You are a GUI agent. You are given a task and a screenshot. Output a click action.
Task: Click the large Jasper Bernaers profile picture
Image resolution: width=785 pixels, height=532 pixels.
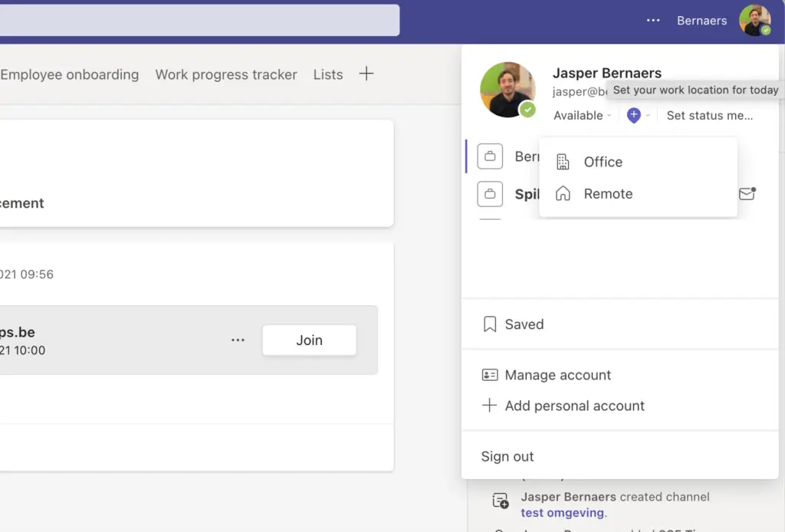[x=507, y=90]
